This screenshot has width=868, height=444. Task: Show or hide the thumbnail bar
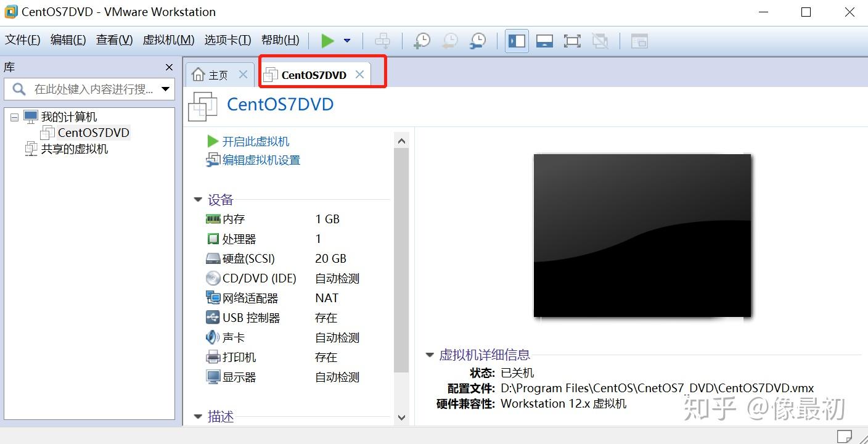click(544, 41)
